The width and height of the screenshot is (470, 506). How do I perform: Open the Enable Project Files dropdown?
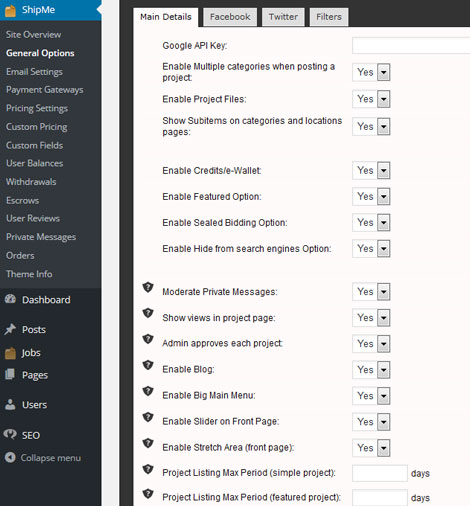tap(371, 99)
